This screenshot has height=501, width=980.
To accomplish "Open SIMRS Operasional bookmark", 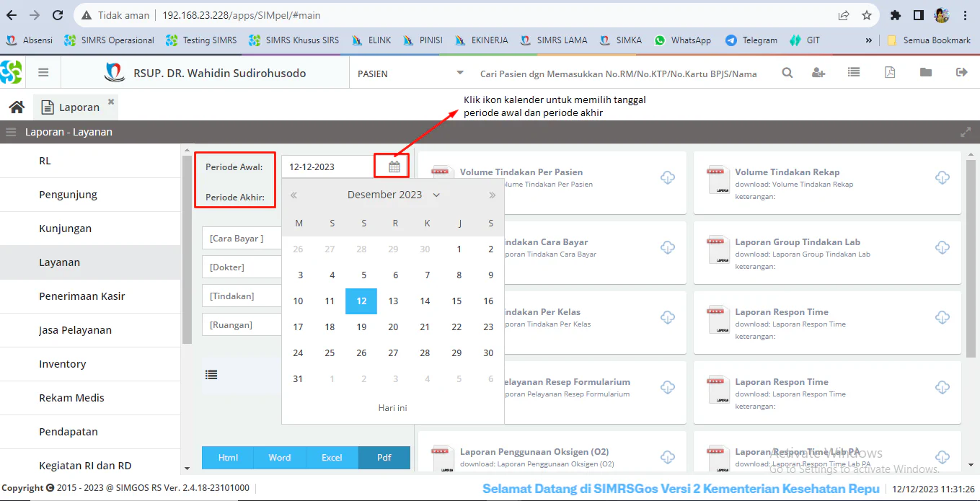I will [x=109, y=40].
